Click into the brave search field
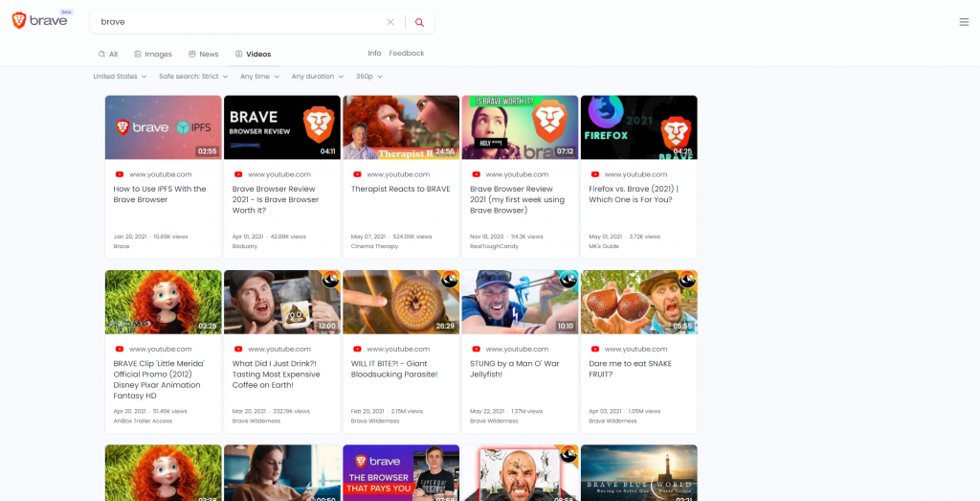The width and height of the screenshot is (980, 501). tap(239, 22)
